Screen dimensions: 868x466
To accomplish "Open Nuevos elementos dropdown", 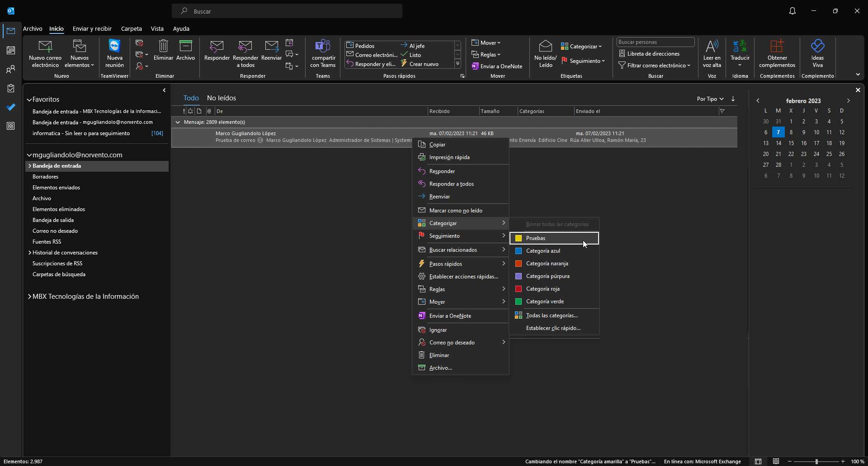I will pyautogui.click(x=80, y=53).
